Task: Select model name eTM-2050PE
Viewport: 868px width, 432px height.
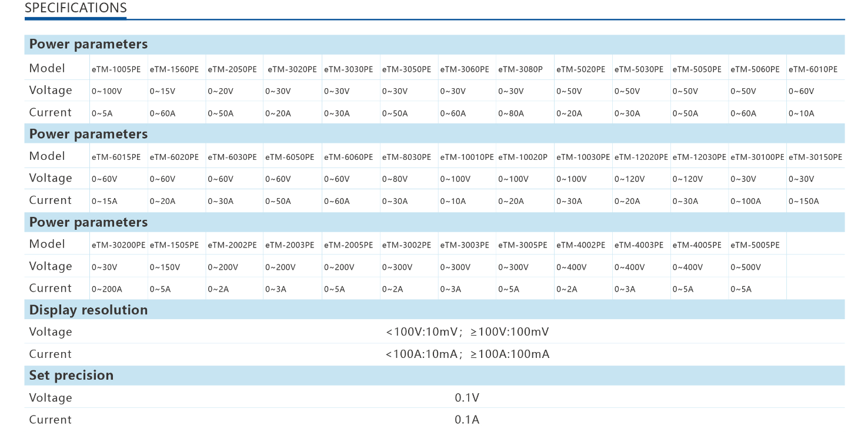Action: click(232, 69)
